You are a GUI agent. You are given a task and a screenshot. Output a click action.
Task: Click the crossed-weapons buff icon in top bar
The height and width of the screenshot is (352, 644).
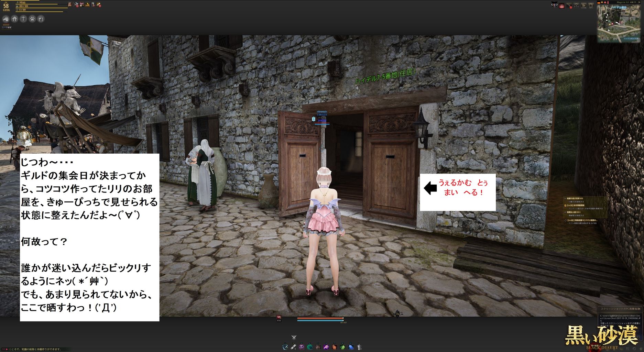click(76, 4)
